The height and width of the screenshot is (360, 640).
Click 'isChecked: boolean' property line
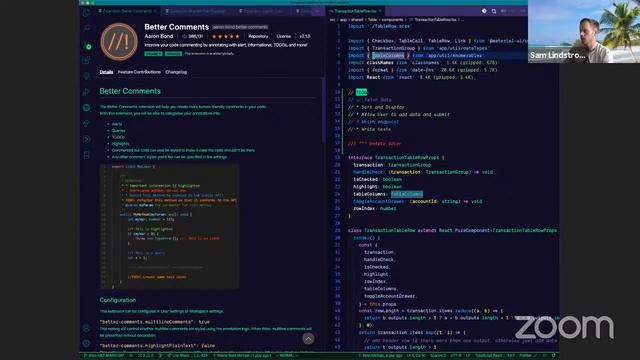coord(378,180)
